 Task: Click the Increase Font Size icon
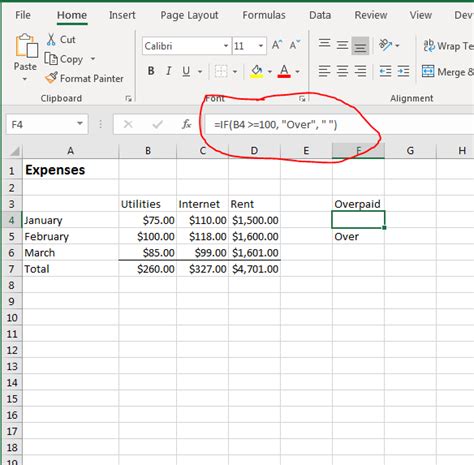coord(277,45)
